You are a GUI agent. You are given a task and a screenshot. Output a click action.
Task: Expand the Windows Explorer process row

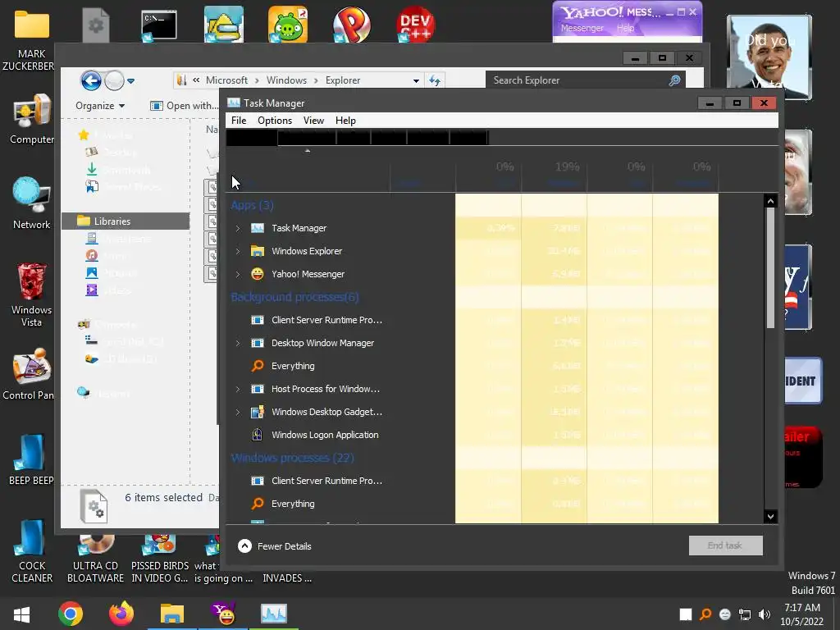pyautogui.click(x=238, y=251)
